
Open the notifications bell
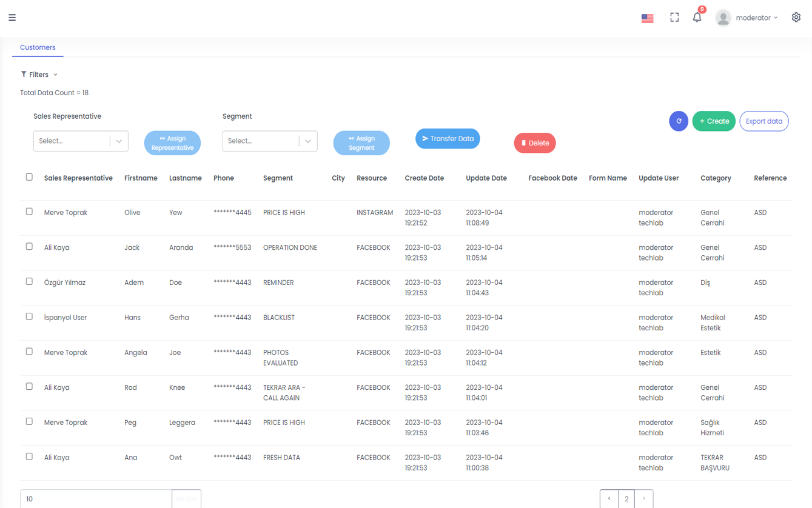coord(697,18)
